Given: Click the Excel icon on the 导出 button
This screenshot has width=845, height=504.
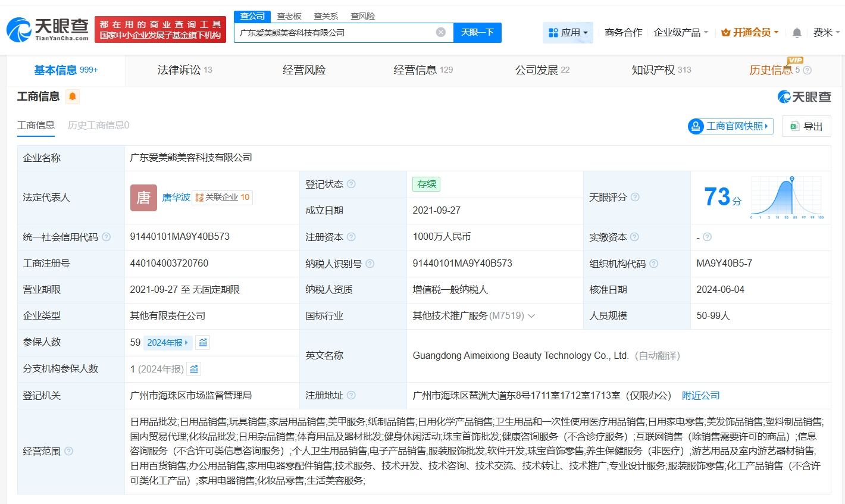Looking at the screenshot, I should pyautogui.click(x=794, y=126).
